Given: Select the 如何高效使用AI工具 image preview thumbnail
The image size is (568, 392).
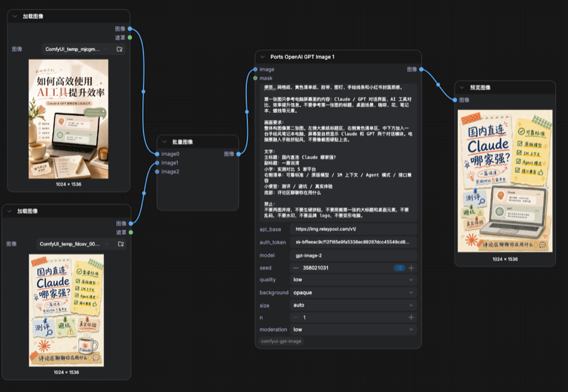Looking at the screenshot, I should click(68, 119).
